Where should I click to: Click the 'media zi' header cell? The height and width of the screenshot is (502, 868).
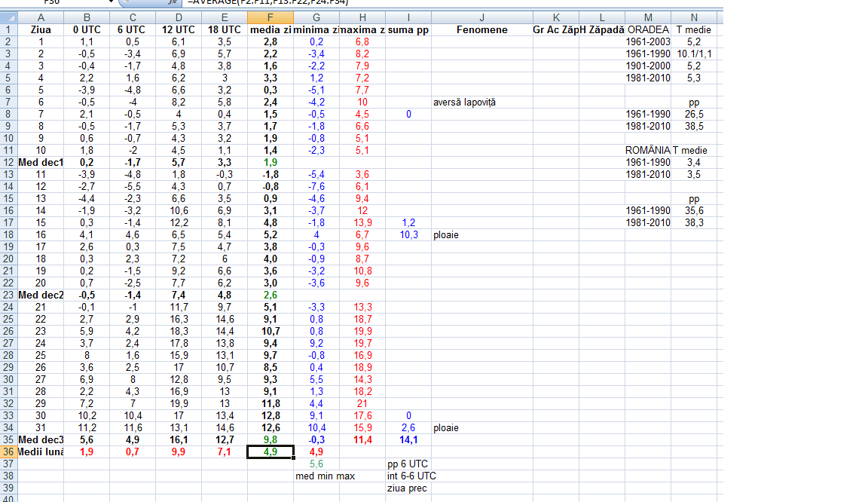pos(270,30)
